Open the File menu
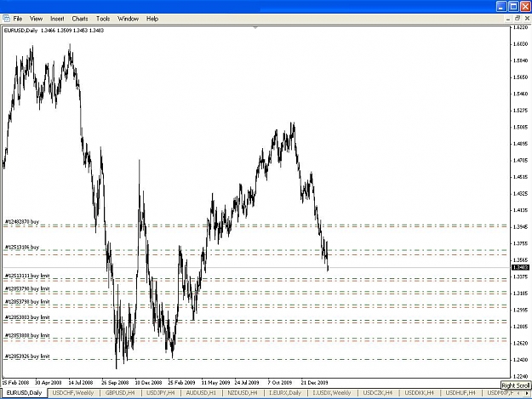The image size is (532, 399). pos(18,19)
